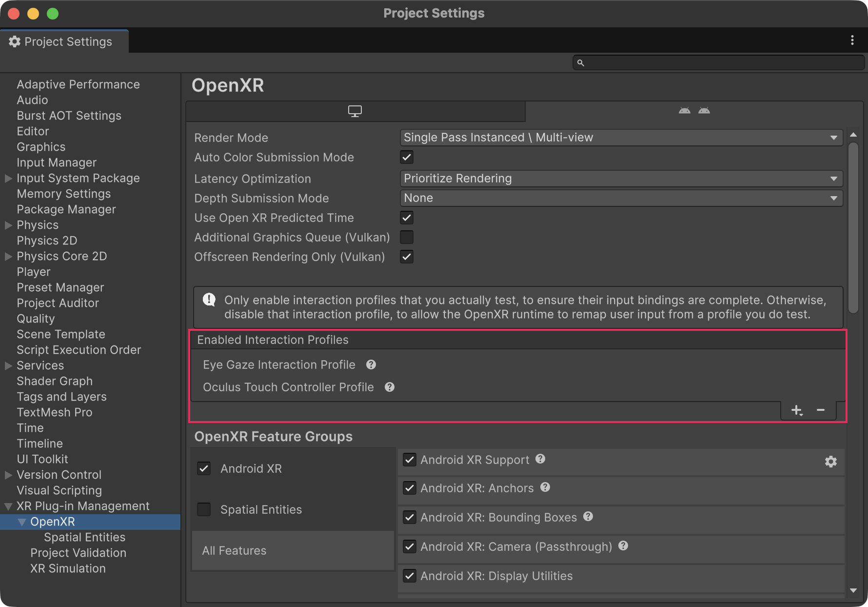This screenshot has width=868, height=607.
Task: Open help for Eye Gaze Interaction Profile
Action: [371, 364]
